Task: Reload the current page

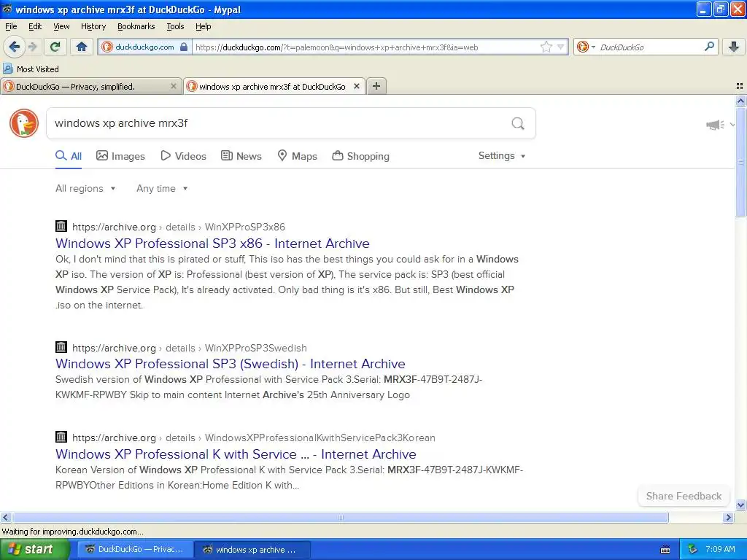Action: (x=55, y=47)
